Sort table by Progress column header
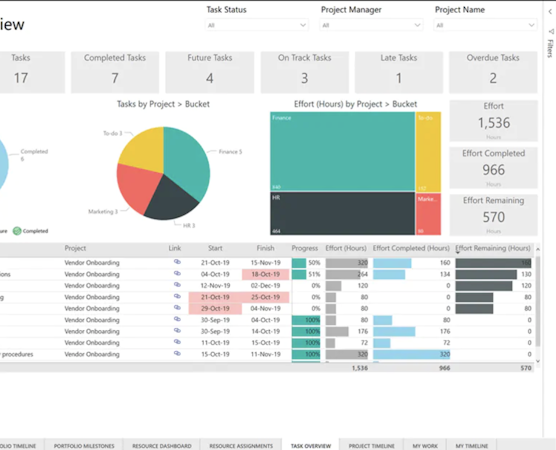The image size is (556, 450). click(305, 248)
